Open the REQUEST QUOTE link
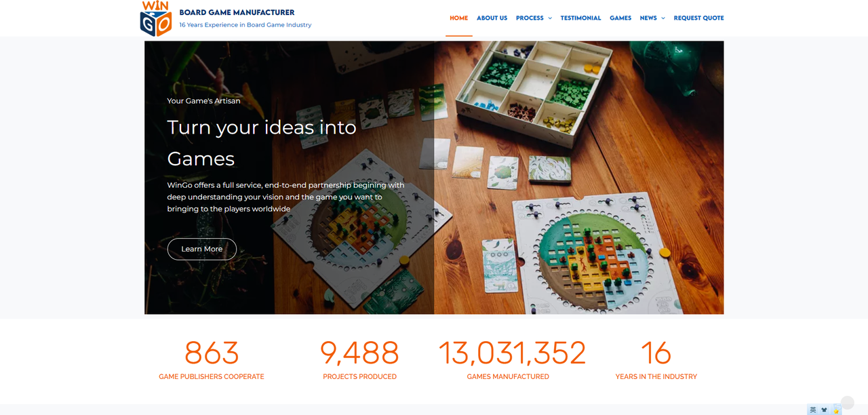 point(698,18)
